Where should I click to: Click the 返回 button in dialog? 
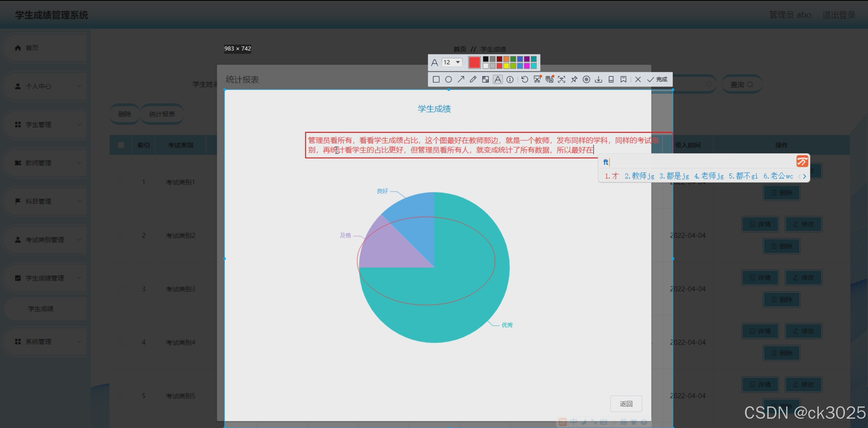626,404
